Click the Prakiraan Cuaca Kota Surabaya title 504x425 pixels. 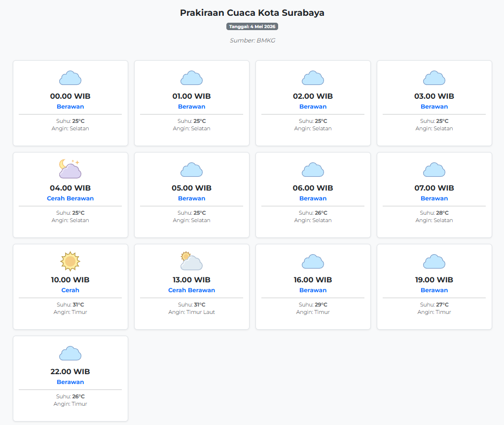coord(252,12)
